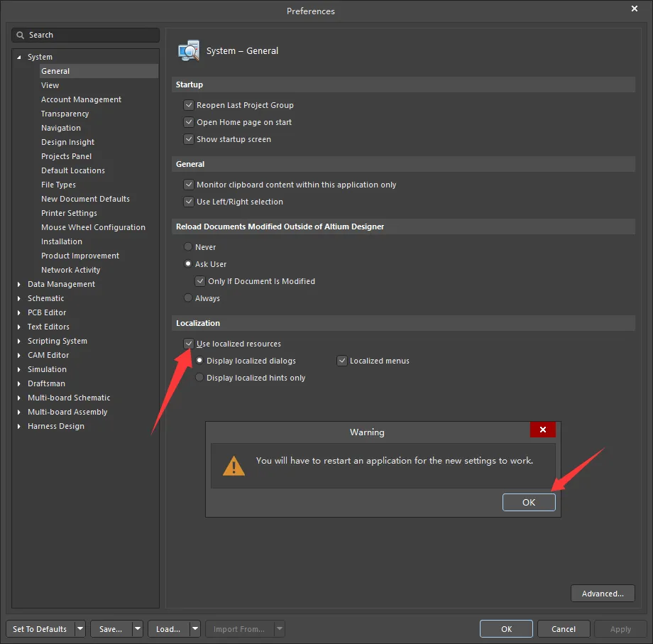
Task: Open the File Types page
Action: tap(58, 185)
